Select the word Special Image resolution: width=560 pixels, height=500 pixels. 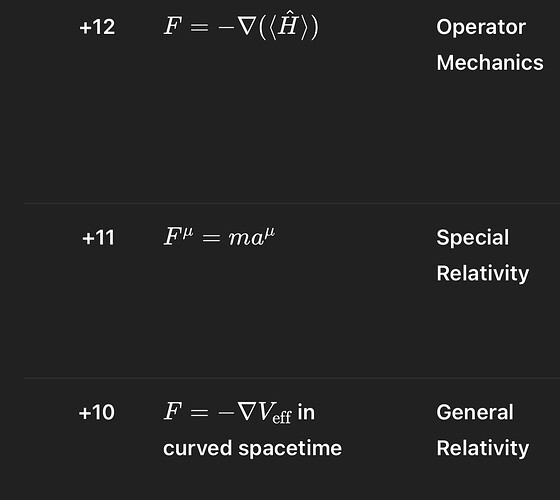coord(472,238)
